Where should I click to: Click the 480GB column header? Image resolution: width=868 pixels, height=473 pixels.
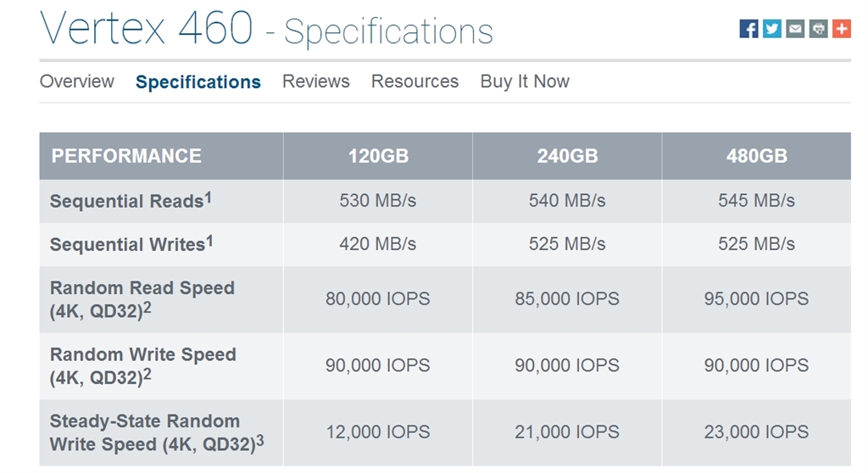756,156
